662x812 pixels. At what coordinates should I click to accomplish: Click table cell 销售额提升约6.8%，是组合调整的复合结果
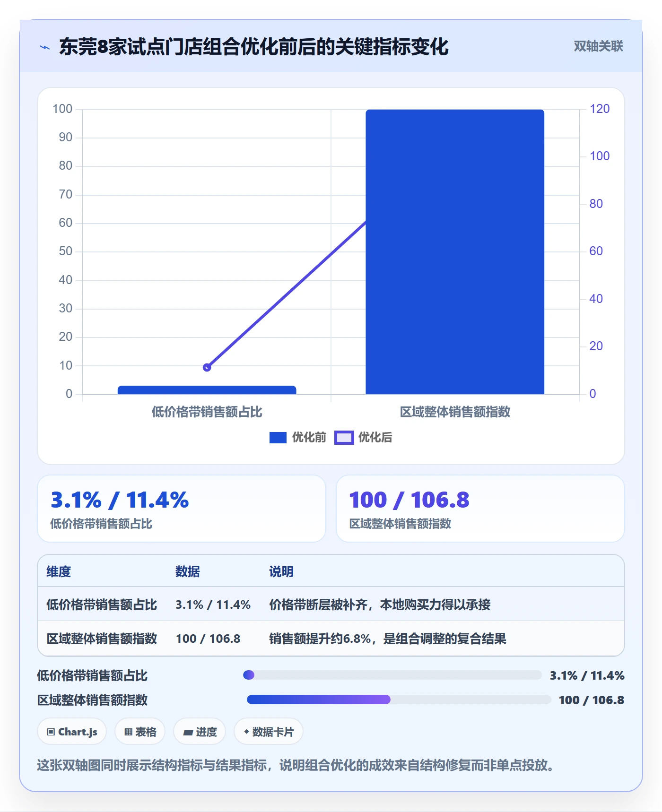pyautogui.click(x=388, y=639)
